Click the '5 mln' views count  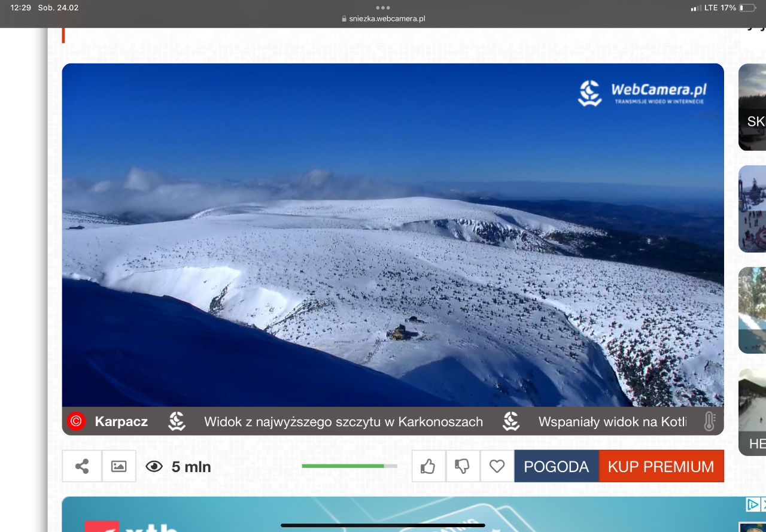191,467
